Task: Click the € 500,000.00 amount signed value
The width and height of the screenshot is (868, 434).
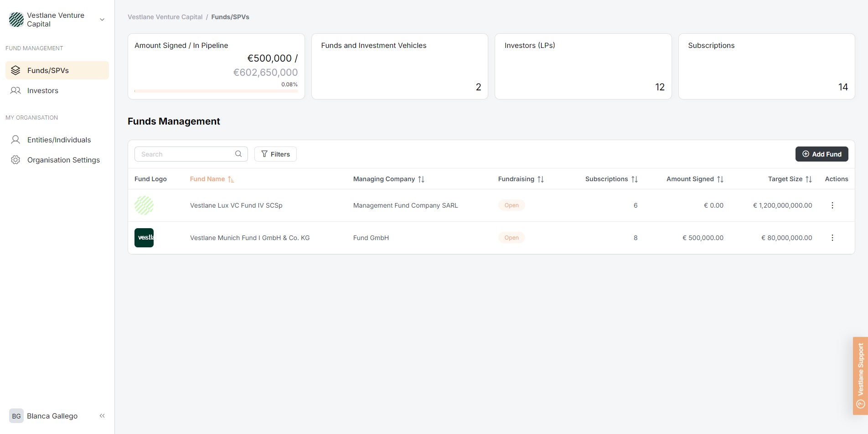Action: tap(703, 238)
